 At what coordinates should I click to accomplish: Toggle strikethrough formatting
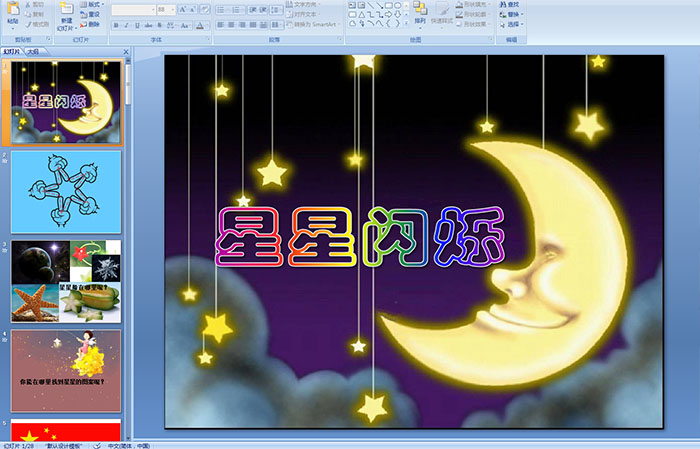pyautogui.click(x=148, y=25)
